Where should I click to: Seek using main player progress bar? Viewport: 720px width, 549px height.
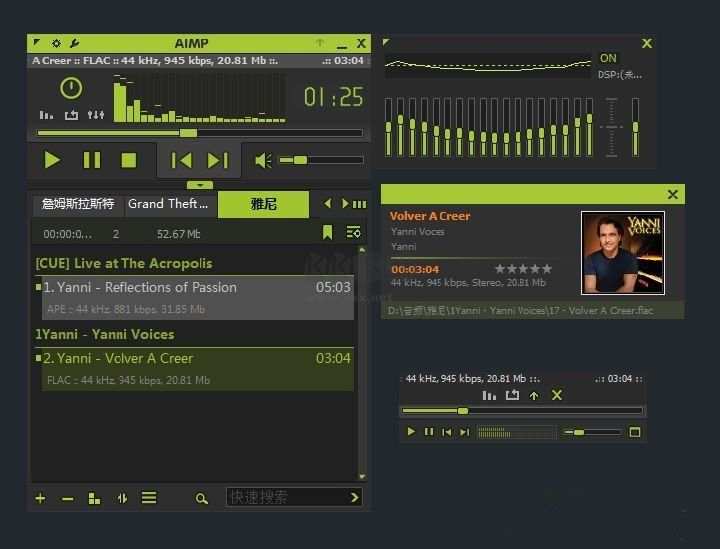coord(200,133)
